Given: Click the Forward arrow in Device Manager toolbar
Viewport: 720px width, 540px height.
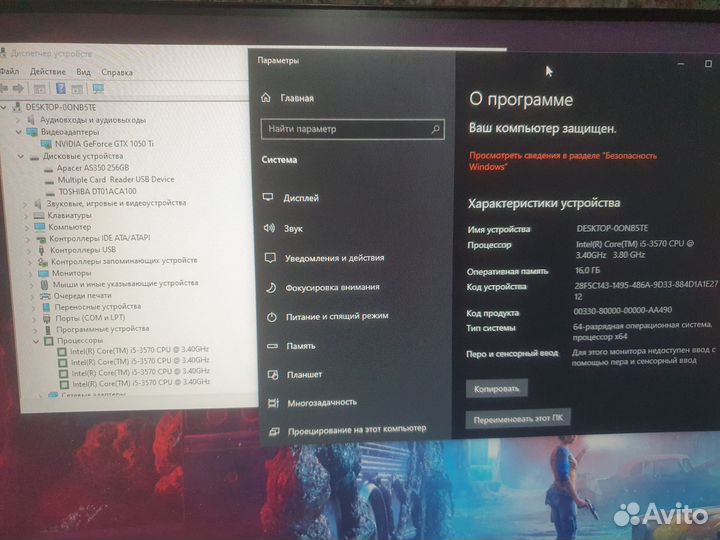Looking at the screenshot, I should pos(18,88).
